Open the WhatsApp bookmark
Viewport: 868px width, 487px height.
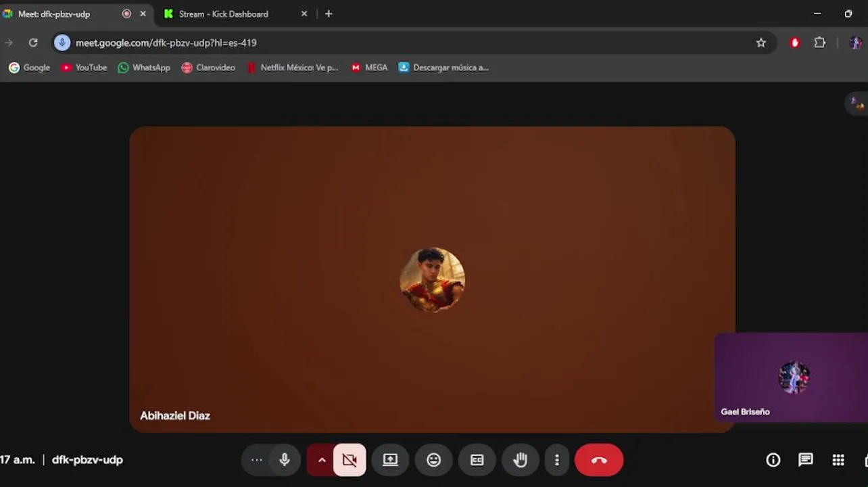(144, 68)
